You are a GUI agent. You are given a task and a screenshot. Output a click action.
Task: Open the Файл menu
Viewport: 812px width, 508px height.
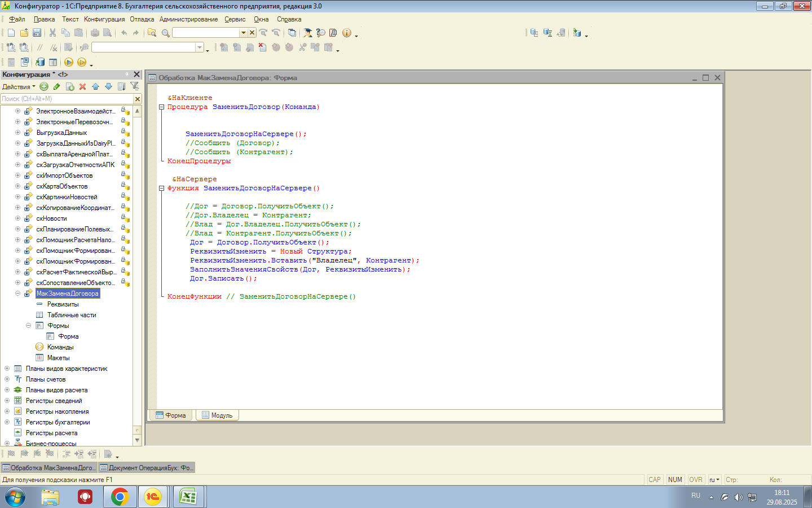[17, 19]
